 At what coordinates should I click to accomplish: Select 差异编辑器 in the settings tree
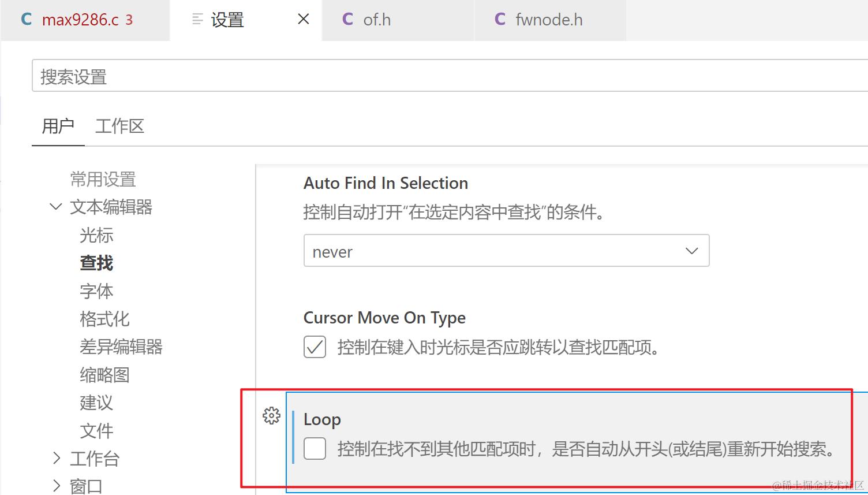coord(121,347)
